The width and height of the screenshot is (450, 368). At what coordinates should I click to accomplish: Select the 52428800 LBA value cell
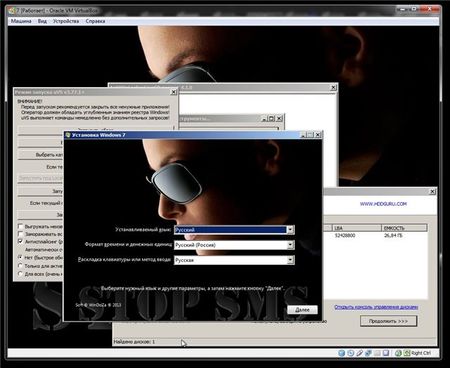click(345, 235)
